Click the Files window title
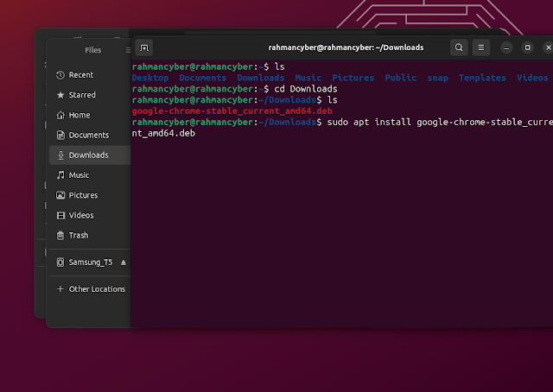Viewport: 553px width, 392px height. coord(92,50)
